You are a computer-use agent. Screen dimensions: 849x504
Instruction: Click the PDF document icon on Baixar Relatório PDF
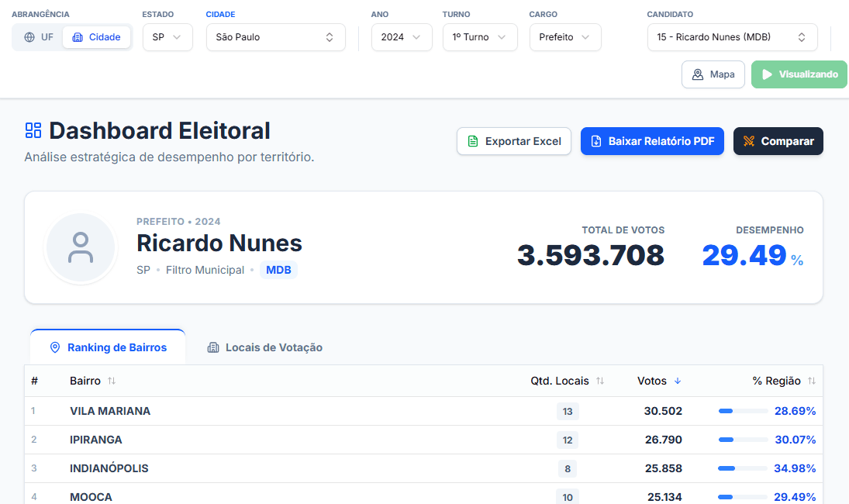click(597, 141)
